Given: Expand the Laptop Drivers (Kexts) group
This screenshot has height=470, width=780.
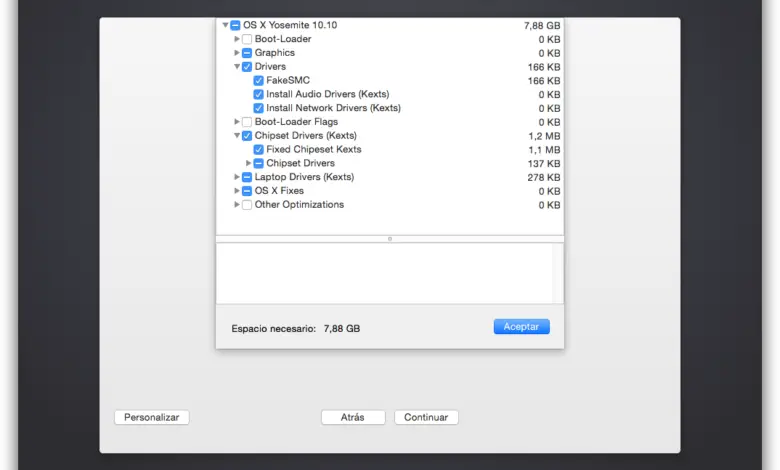Looking at the screenshot, I should point(237,177).
